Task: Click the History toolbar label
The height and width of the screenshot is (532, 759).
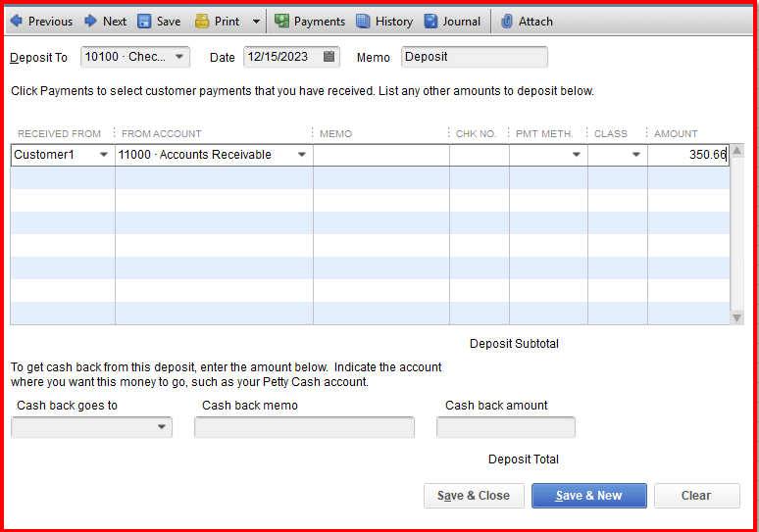Action: [x=394, y=22]
